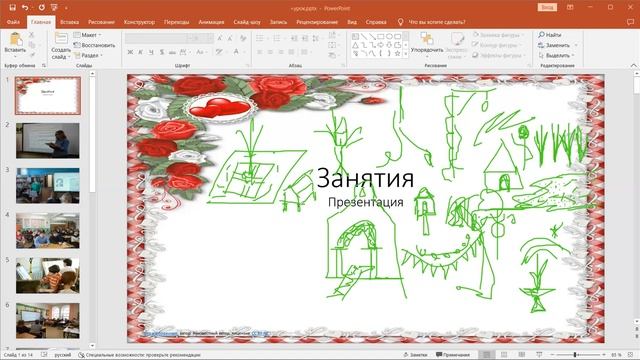The width and height of the screenshot is (640, 360).
Task: Switch to the Вставка tab
Action: (x=69, y=22)
